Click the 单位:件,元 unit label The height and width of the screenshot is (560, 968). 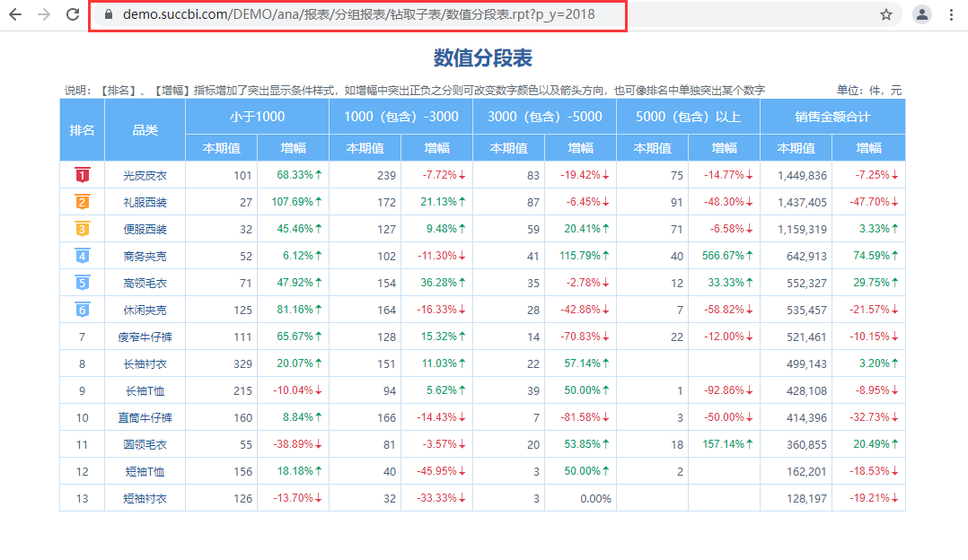[869, 91]
